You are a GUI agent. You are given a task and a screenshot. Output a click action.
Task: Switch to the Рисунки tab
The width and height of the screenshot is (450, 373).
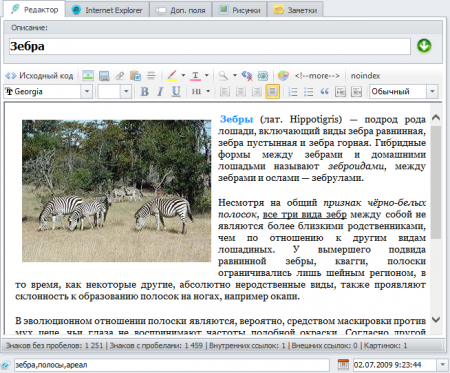tap(240, 10)
